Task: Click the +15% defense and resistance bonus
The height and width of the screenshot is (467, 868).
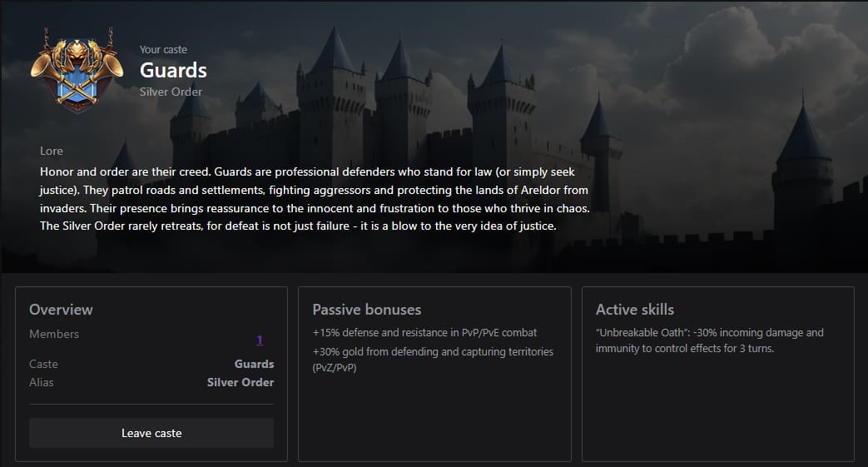Action: click(424, 332)
